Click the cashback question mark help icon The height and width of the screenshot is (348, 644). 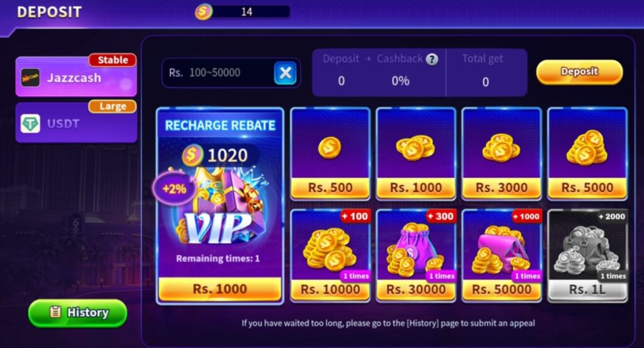(x=431, y=60)
